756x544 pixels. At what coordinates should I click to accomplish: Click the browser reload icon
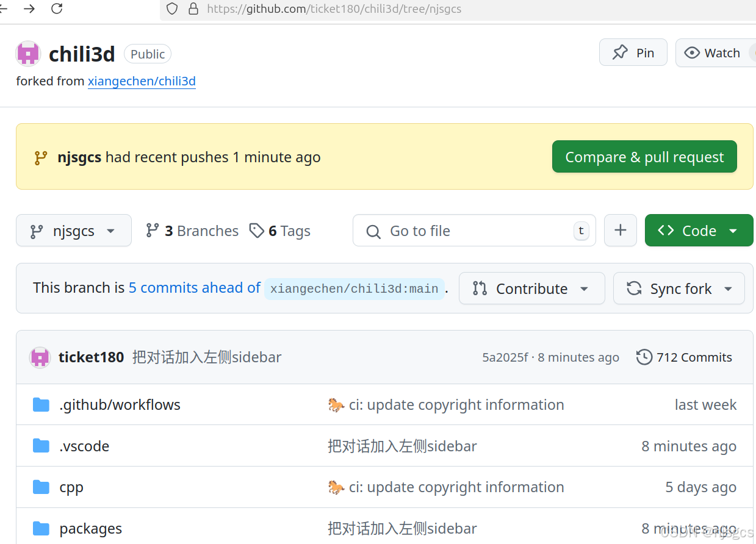(57, 9)
